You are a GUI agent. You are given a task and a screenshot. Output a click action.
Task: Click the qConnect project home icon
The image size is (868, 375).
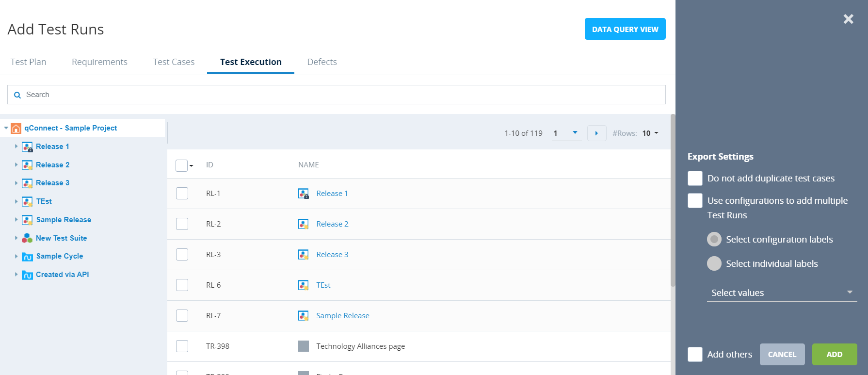16,128
